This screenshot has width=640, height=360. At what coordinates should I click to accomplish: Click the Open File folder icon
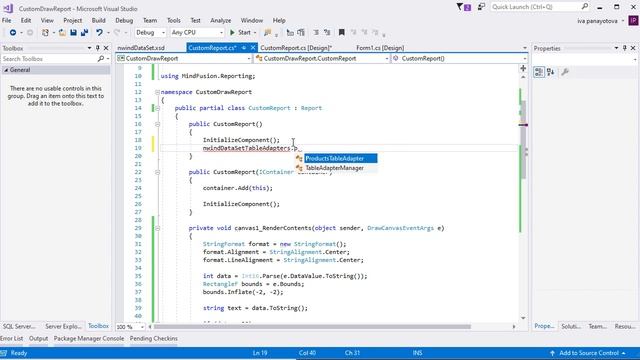click(62, 32)
